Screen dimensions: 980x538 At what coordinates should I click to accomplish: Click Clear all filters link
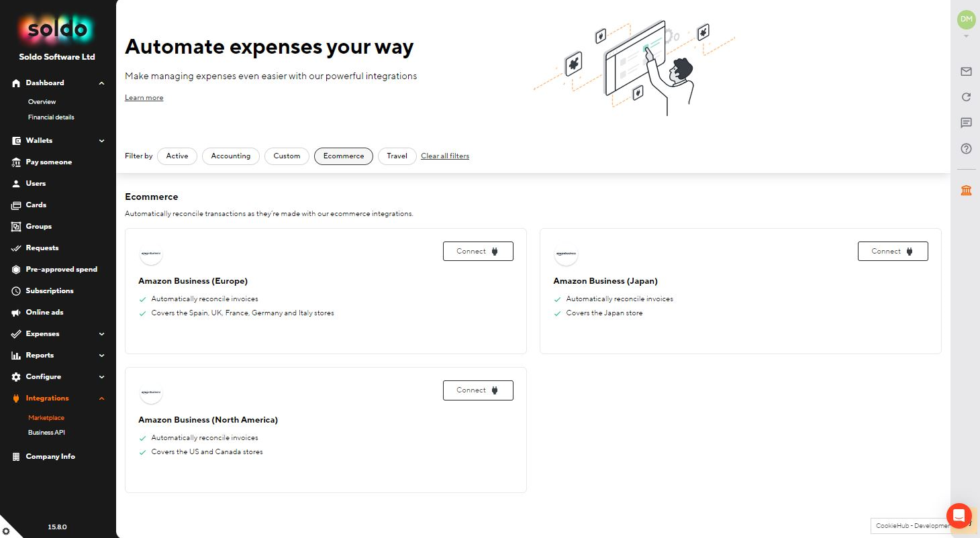[x=445, y=156]
